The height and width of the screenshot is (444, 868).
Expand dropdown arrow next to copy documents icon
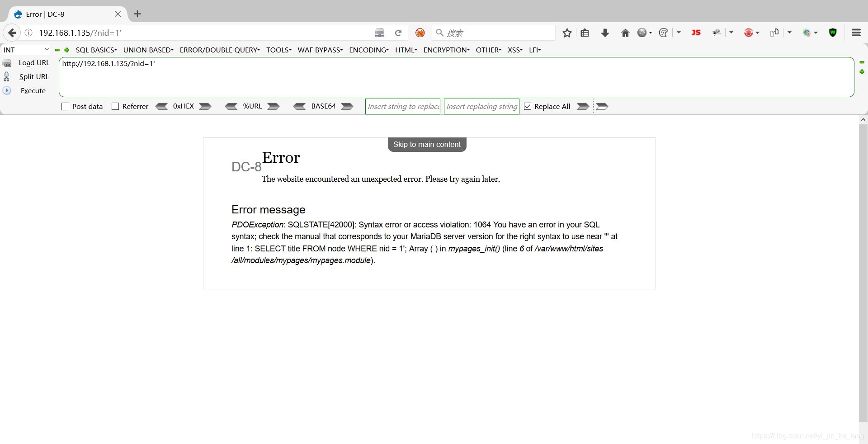[789, 33]
